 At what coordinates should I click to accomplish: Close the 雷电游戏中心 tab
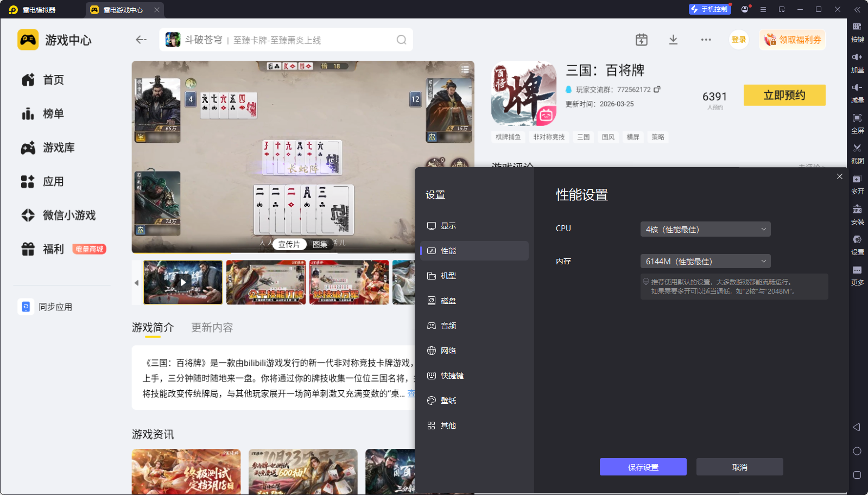pos(157,10)
